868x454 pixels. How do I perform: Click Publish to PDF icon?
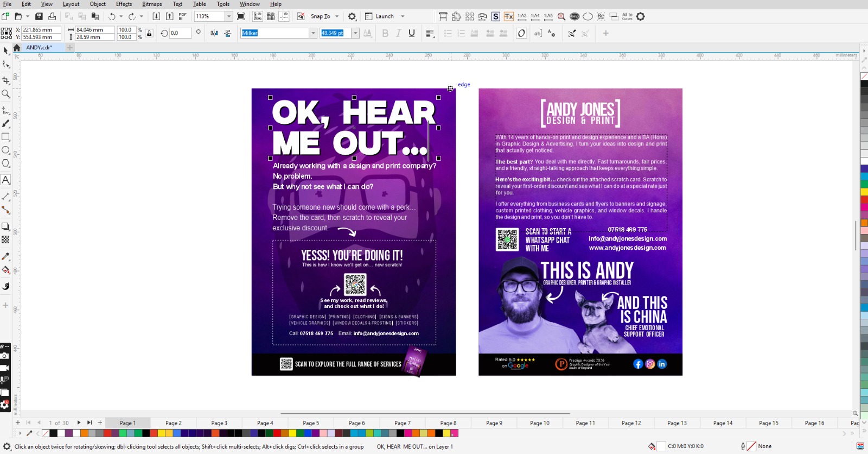(182, 16)
